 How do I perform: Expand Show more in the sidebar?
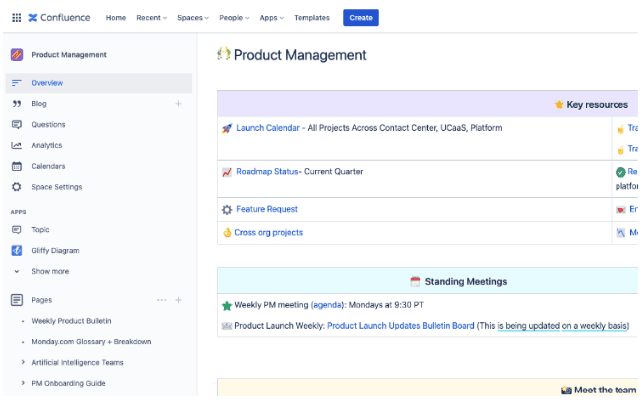click(x=49, y=271)
